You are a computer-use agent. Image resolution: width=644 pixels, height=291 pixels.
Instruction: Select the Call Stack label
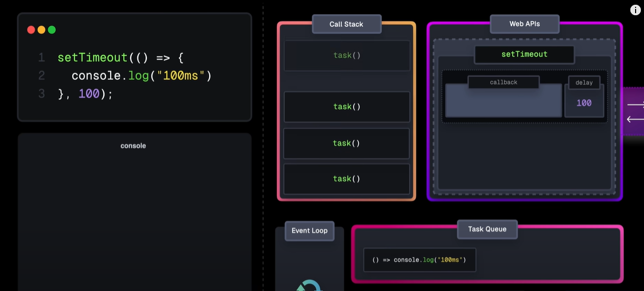[x=346, y=24]
